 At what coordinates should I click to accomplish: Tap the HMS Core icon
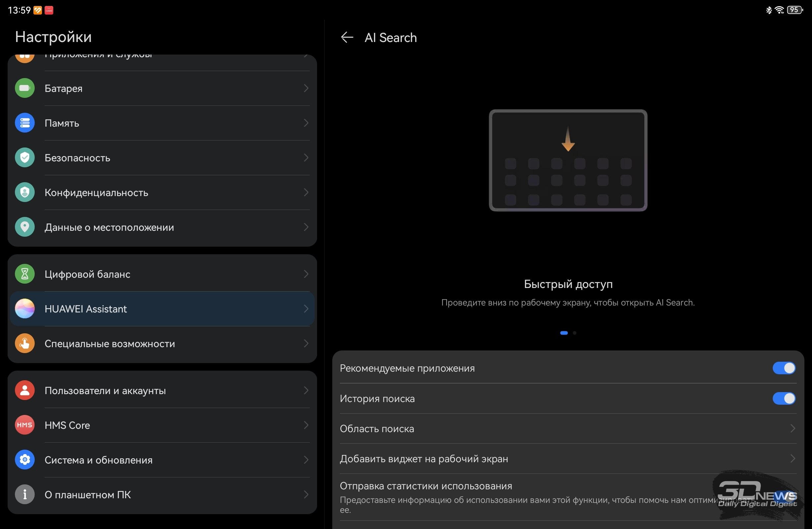point(24,425)
